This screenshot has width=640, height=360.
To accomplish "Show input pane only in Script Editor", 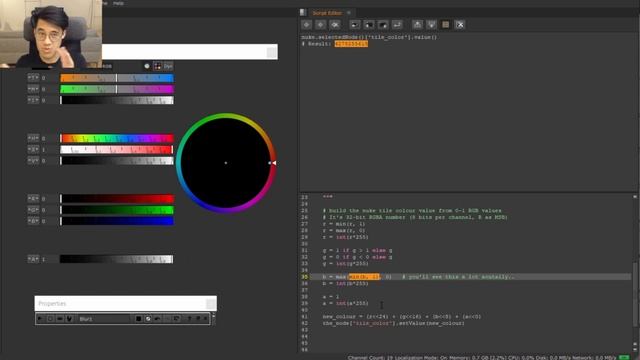I will pyautogui.click(x=417, y=24).
